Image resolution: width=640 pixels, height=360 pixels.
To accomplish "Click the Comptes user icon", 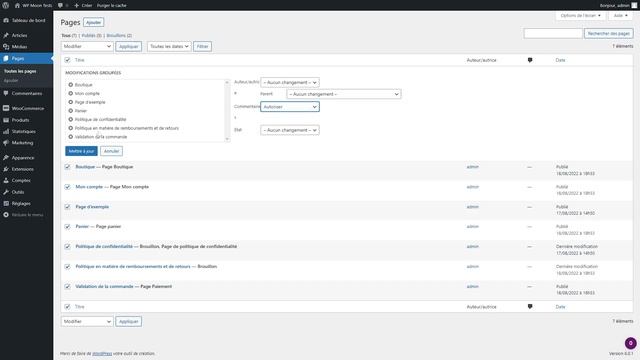I will click(6, 180).
